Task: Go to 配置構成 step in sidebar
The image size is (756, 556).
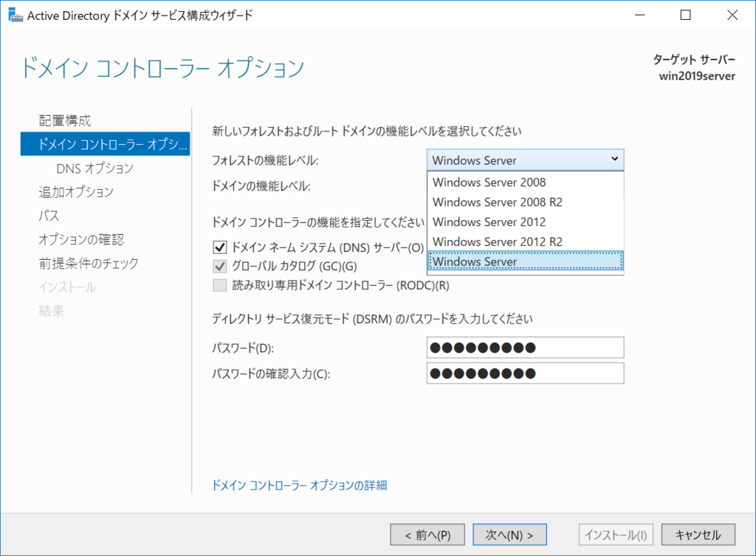Action: point(65,120)
